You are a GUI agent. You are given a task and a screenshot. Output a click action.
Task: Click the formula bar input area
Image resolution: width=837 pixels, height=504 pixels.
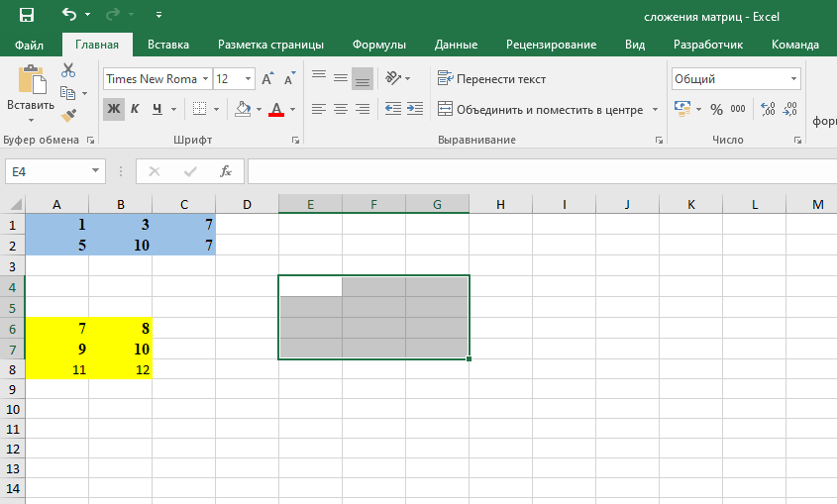[x=542, y=171]
